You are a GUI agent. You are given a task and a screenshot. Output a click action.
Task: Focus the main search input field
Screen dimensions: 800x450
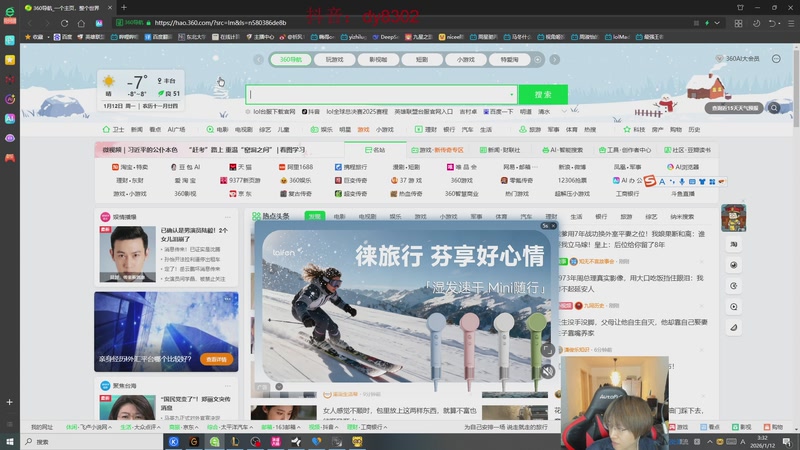click(381, 94)
